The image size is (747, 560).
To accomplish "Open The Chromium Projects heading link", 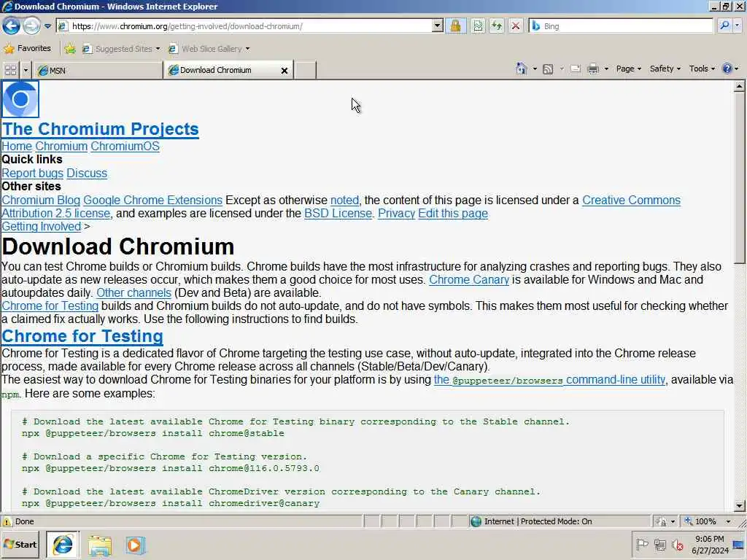I will tap(101, 129).
